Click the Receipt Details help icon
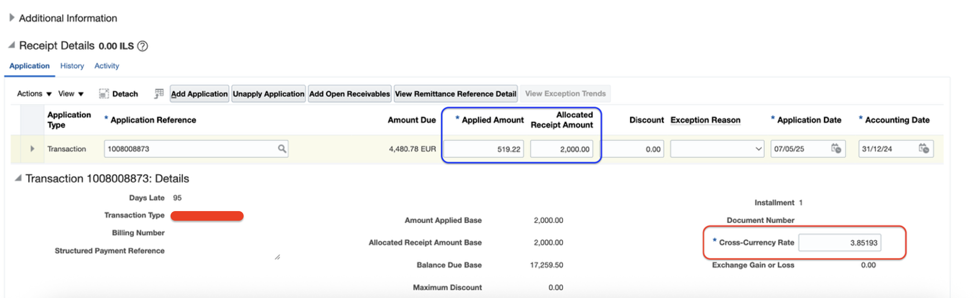Viewport: 980px width, 298px height. [143, 46]
